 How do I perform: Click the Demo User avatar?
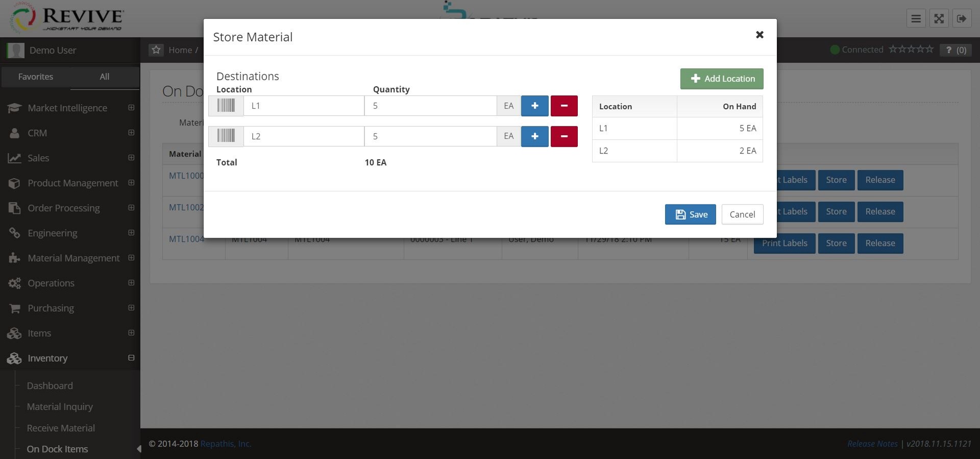[x=16, y=50]
